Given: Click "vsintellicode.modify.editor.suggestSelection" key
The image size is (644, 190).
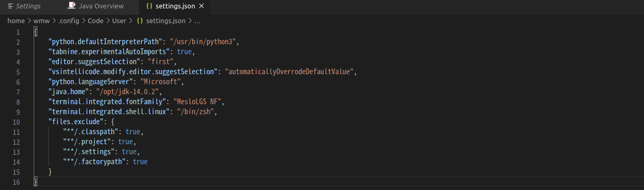Looking at the screenshot, I should pos(132,72).
